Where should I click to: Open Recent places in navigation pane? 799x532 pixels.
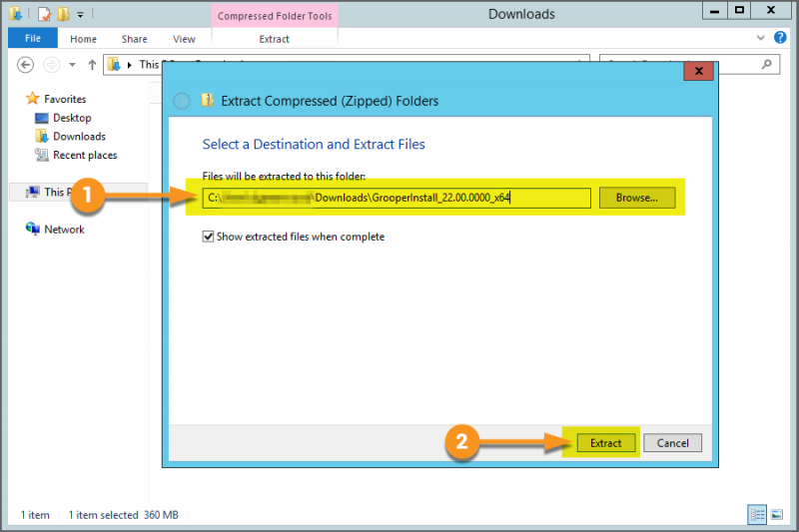pos(85,155)
